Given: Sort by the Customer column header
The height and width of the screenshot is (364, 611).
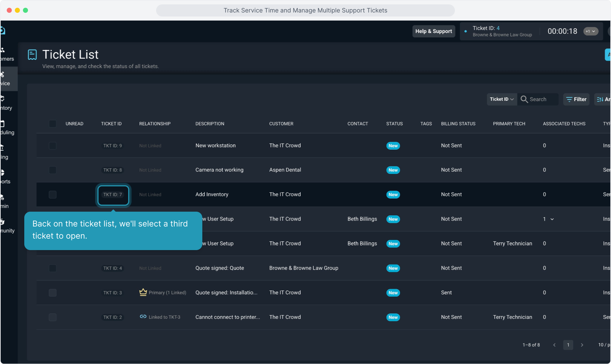Looking at the screenshot, I should point(281,124).
